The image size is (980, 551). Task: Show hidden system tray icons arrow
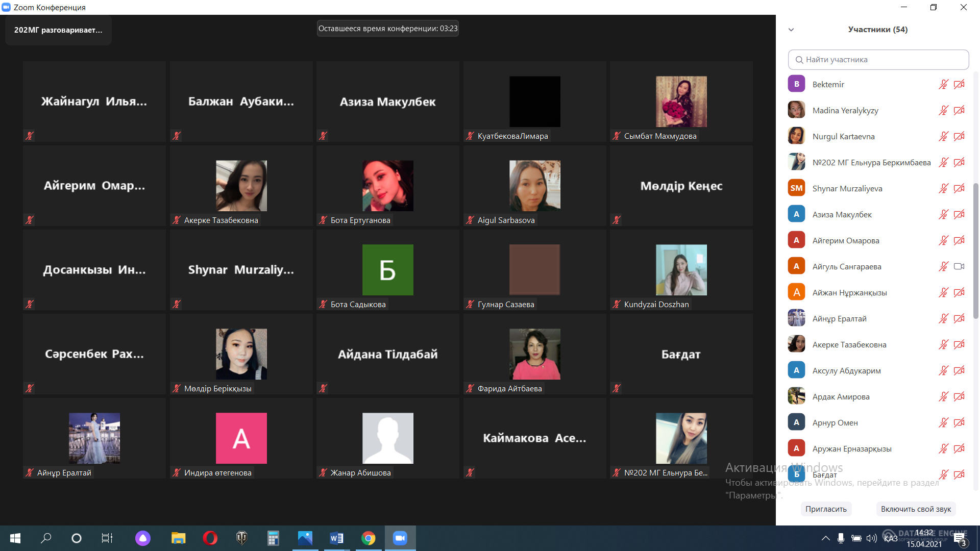pyautogui.click(x=825, y=538)
